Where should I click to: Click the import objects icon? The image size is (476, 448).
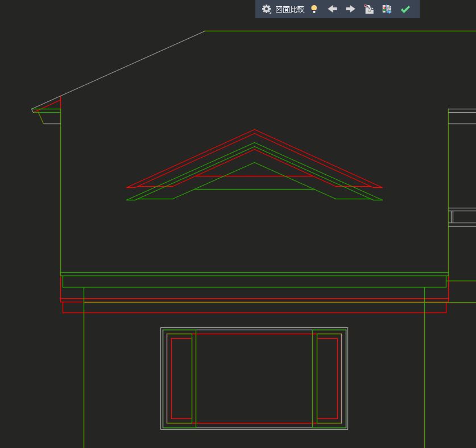(369, 9)
